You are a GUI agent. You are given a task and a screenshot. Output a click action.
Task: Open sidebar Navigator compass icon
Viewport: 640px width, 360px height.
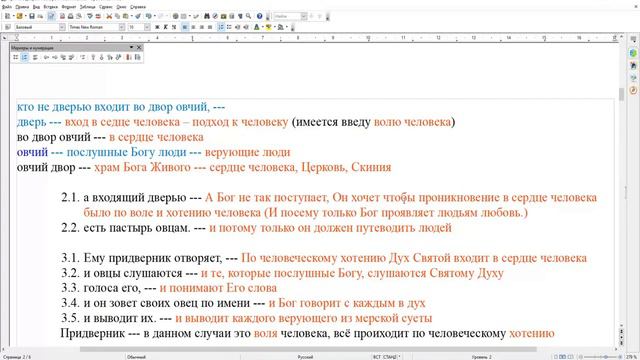pos(633,90)
